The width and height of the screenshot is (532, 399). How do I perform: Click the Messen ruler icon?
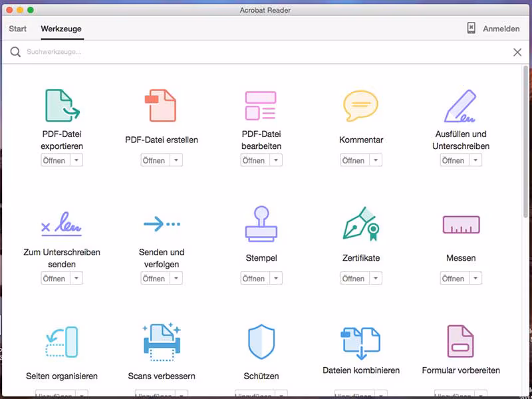point(461,225)
